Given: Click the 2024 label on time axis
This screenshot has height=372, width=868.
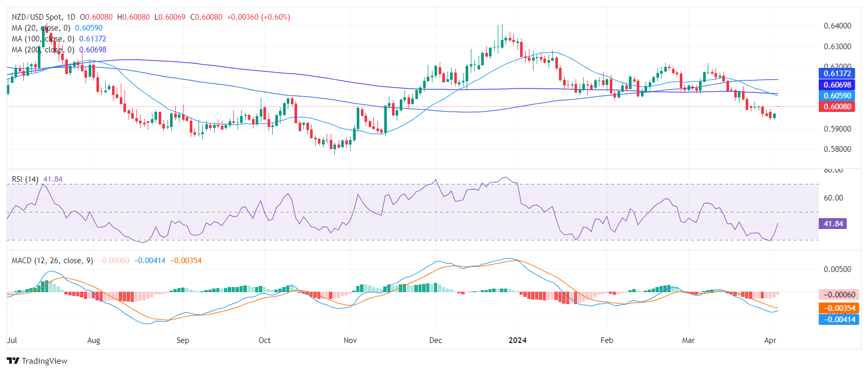Looking at the screenshot, I should coord(517,340).
